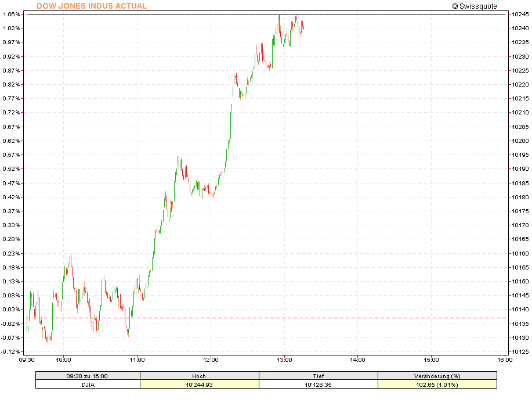Click the 15:00 time axis label

[431, 360]
